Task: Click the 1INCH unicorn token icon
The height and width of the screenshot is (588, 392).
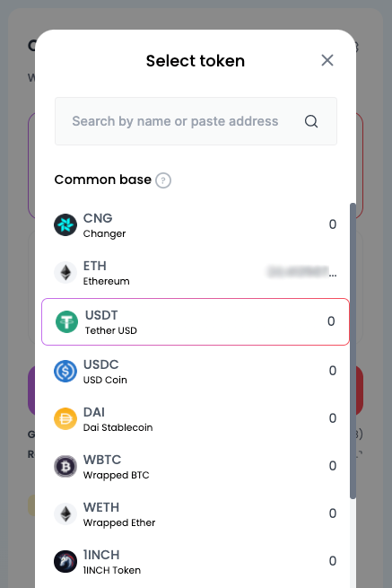Action: [x=65, y=562]
